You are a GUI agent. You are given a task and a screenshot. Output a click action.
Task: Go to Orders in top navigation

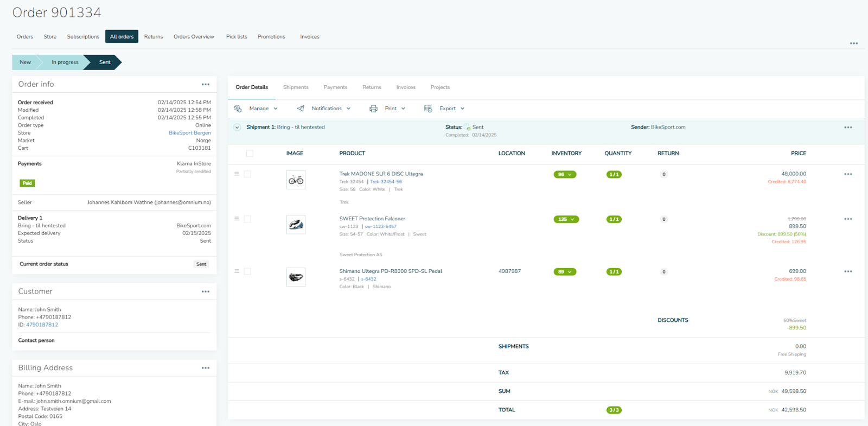click(25, 37)
